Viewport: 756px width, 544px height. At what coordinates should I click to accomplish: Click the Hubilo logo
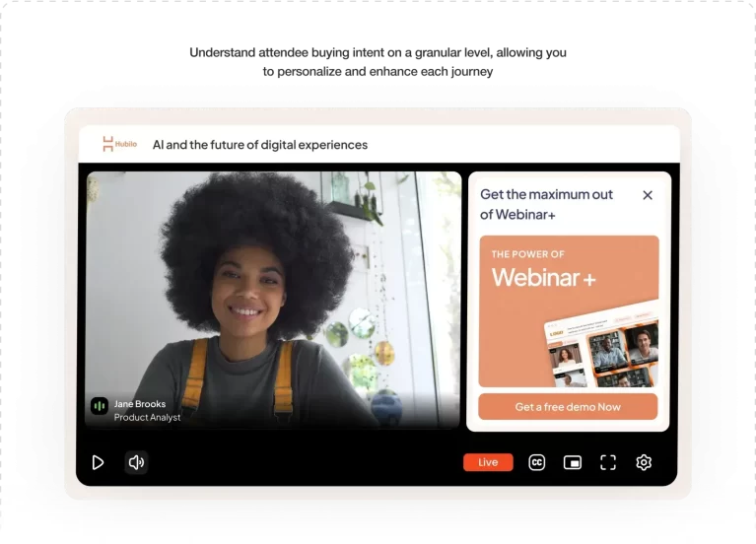point(119,144)
